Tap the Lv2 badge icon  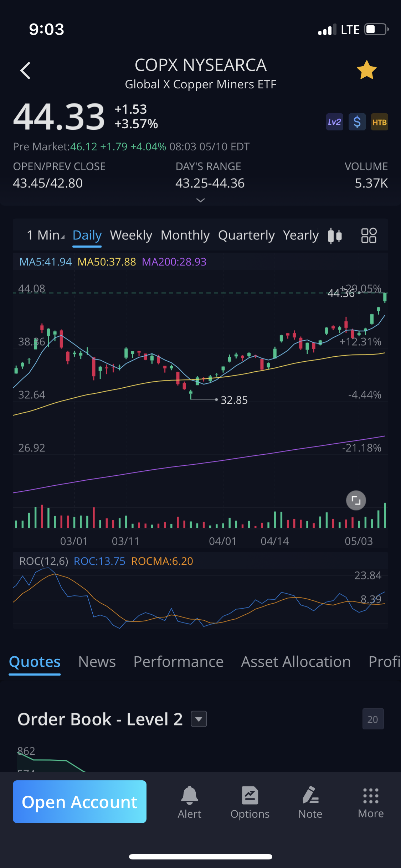334,122
